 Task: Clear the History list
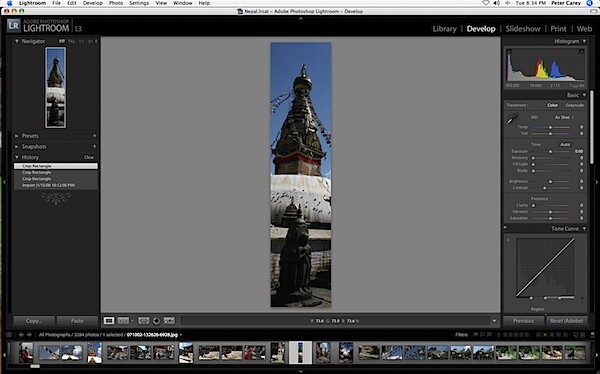point(89,157)
